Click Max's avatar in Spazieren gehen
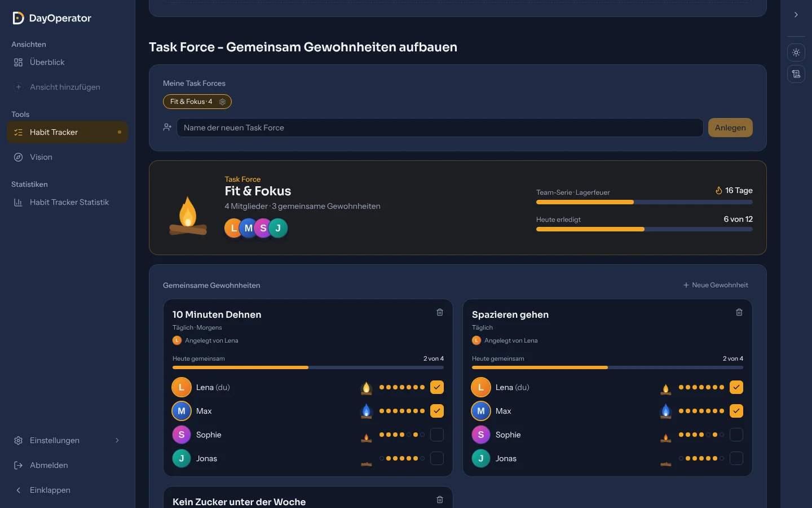 click(x=481, y=411)
